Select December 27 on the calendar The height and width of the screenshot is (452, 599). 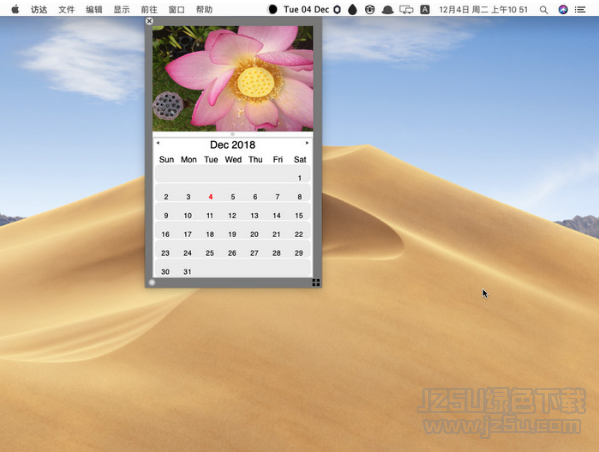click(254, 253)
